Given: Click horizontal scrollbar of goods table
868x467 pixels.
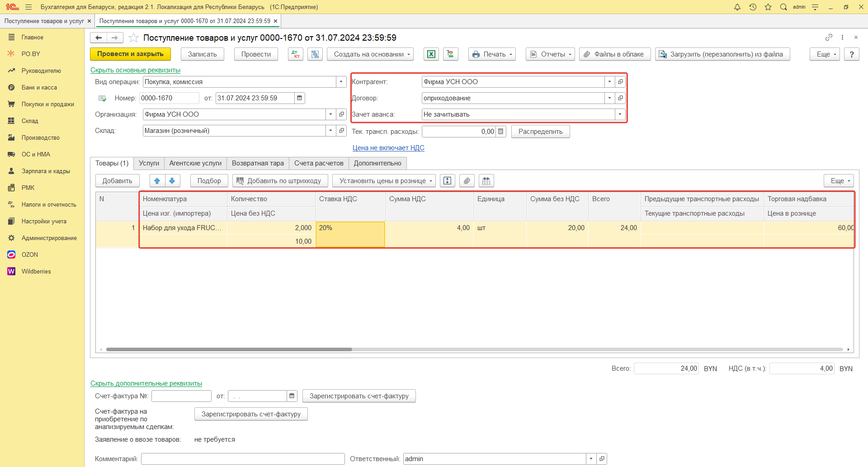Looking at the screenshot, I should [229, 349].
